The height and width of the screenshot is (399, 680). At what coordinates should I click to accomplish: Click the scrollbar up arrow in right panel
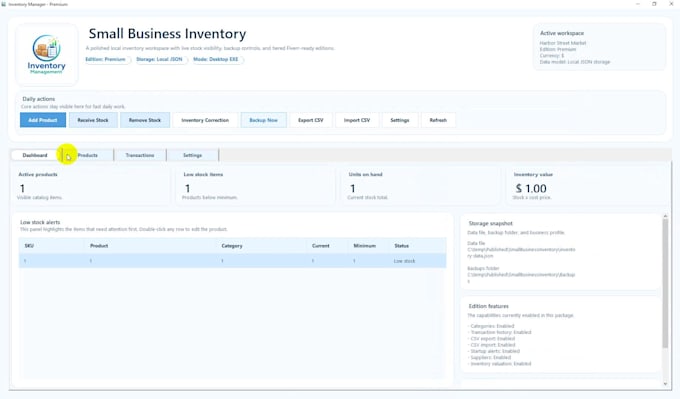pos(665,216)
